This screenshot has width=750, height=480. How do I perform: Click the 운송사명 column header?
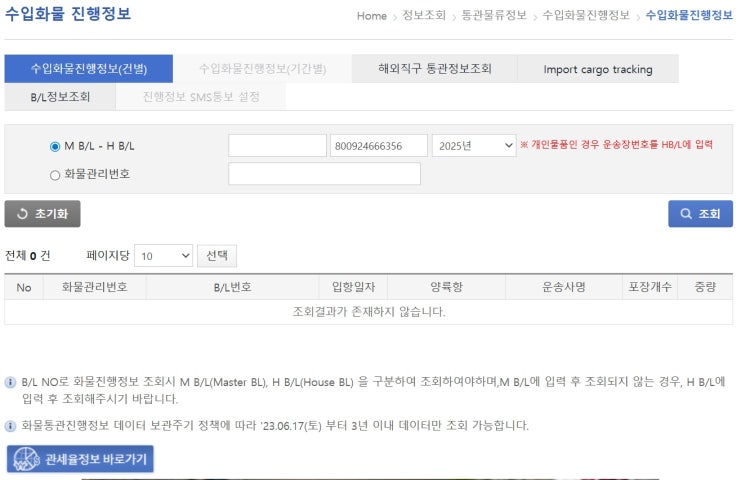(x=563, y=287)
